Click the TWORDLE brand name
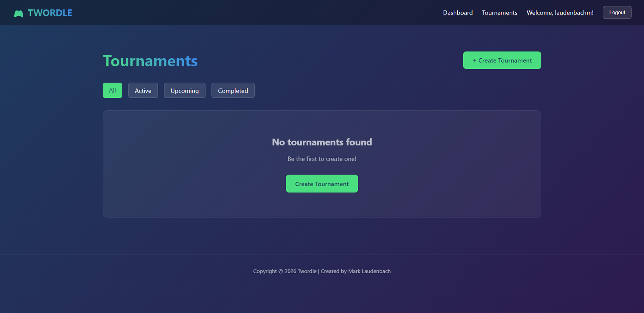The height and width of the screenshot is (313, 644). (50, 13)
